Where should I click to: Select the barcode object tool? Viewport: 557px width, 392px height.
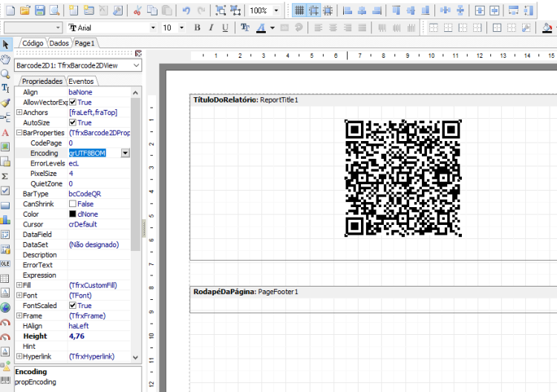click(x=5, y=380)
